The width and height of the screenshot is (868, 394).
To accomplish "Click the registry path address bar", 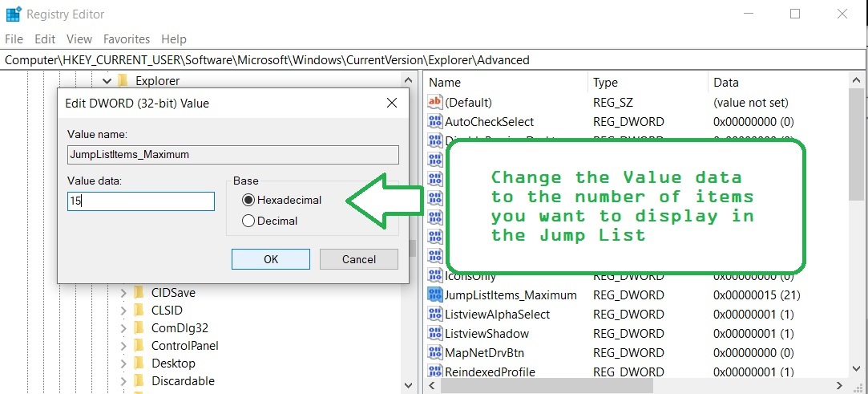I will pyautogui.click(x=432, y=60).
